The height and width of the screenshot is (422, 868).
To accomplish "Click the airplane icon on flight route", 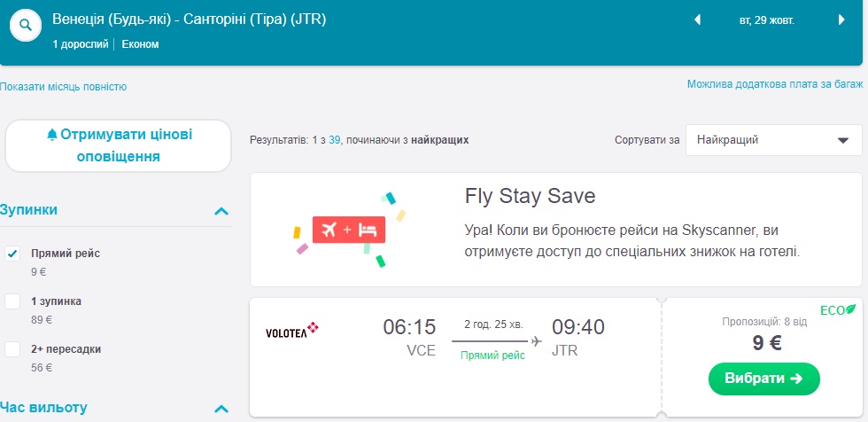I will [x=536, y=340].
